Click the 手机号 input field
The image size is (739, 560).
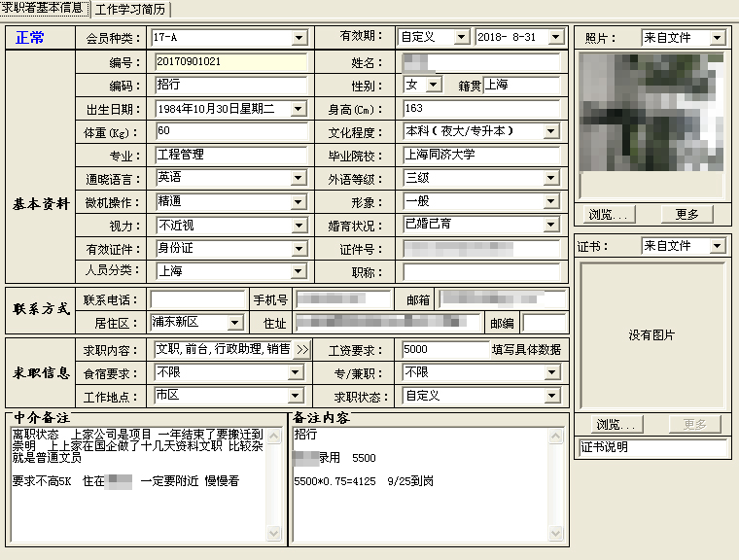coord(343,299)
